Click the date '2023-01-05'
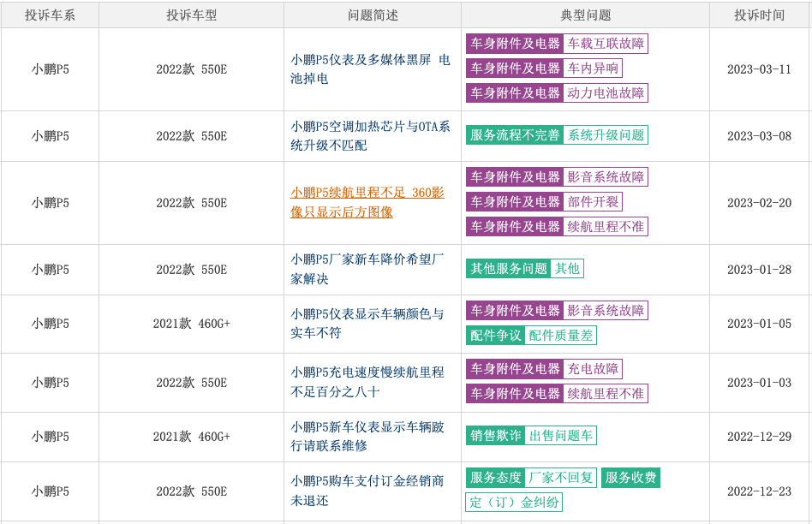 759,324
